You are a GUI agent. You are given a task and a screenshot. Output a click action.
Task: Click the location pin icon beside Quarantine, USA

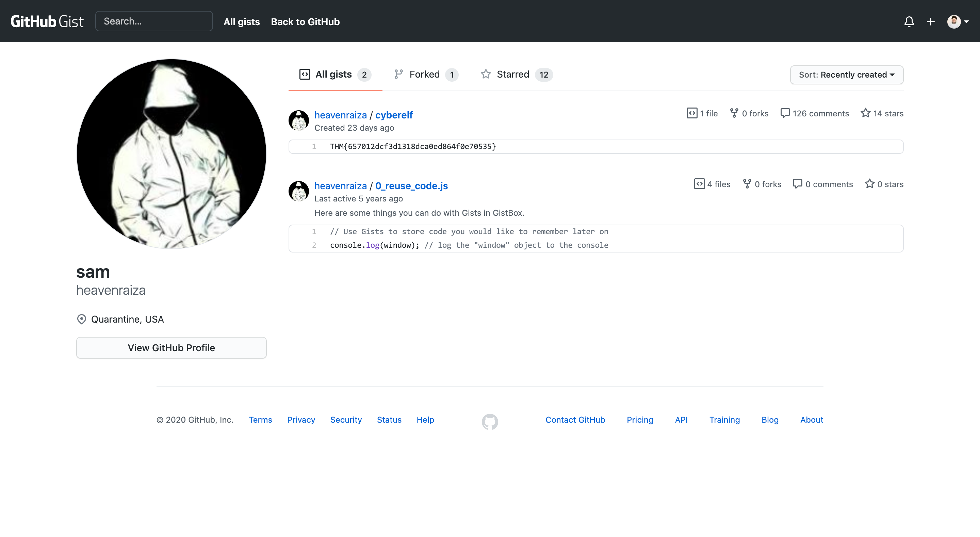[x=81, y=319]
